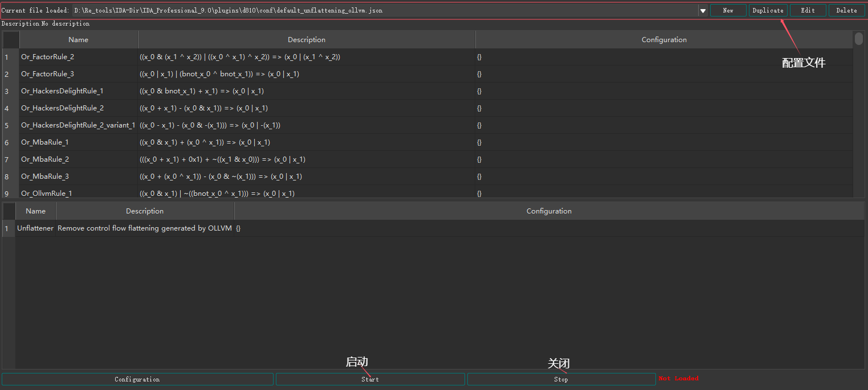
Task: Select the Or_OllvmRule_1 rule row
Action: [x=47, y=194]
